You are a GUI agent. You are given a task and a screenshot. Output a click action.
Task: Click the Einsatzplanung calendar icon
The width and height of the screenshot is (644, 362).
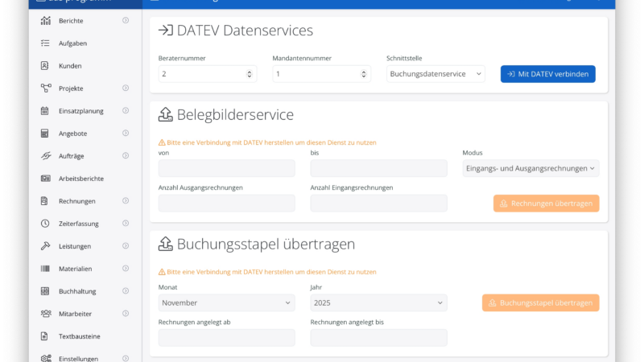pos(45,111)
